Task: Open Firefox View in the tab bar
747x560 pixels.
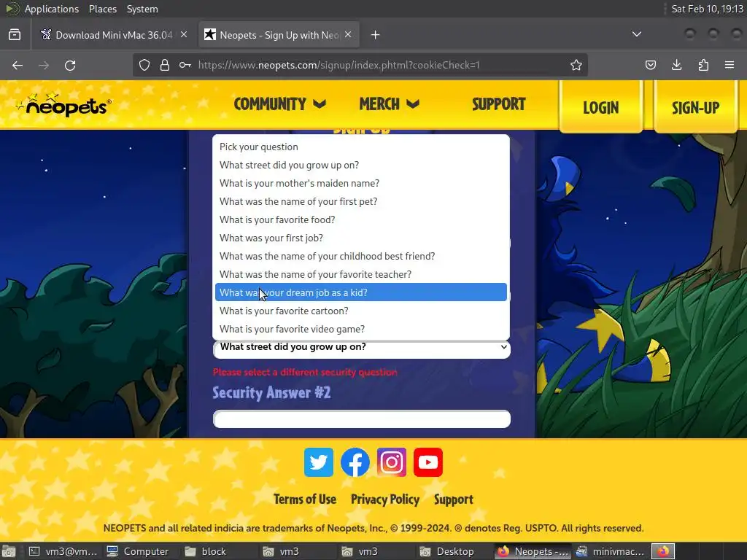Action: coord(15,35)
